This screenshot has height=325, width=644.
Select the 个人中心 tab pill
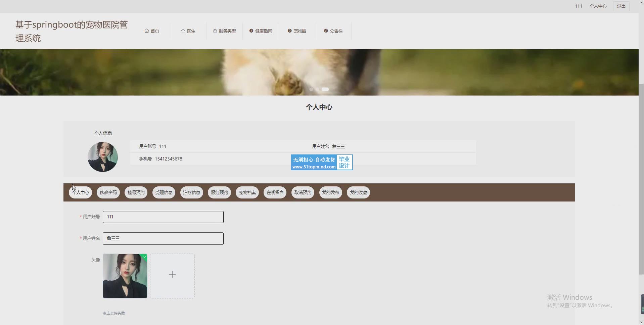81,193
